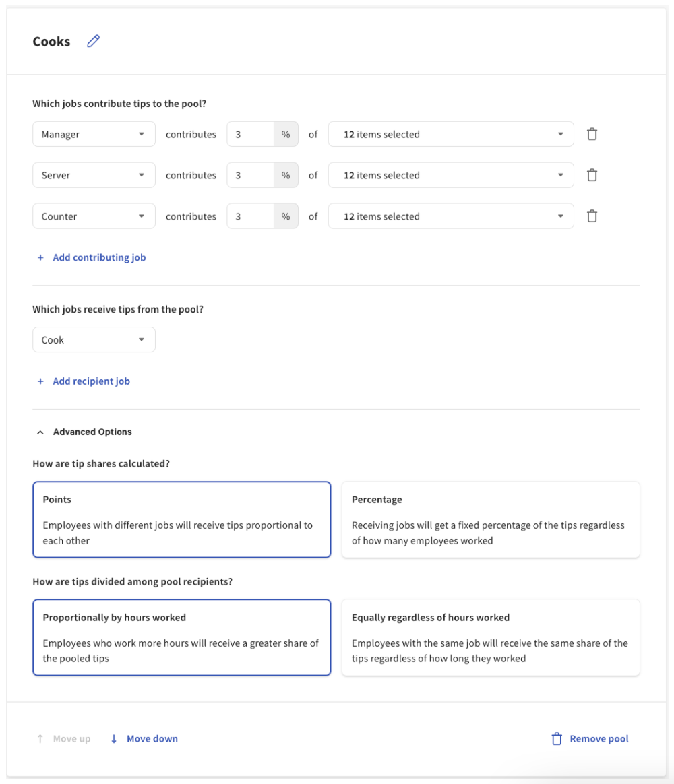Click the Remove pool link

point(598,738)
